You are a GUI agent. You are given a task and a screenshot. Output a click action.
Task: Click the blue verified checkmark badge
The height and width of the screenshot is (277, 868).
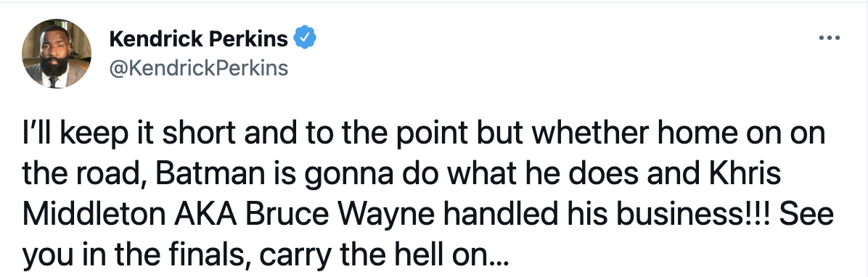(x=305, y=38)
